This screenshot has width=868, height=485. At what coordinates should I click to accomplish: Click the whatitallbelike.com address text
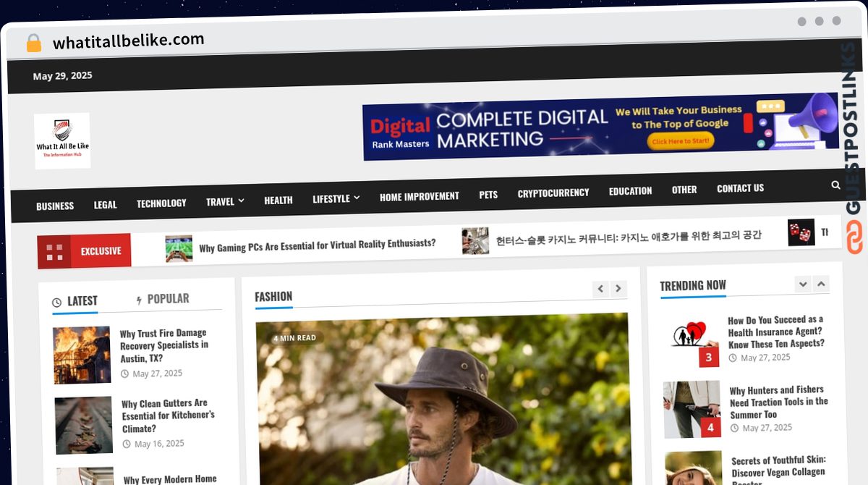pyautogui.click(x=129, y=41)
